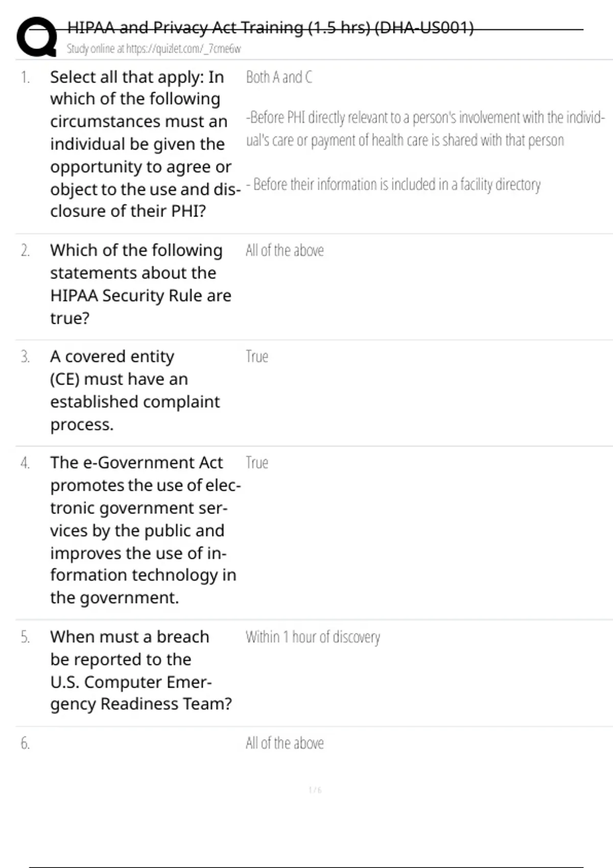Image resolution: width=613 pixels, height=868 pixels.
Task: Click the page indicator 1/6
Action: (x=315, y=790)
